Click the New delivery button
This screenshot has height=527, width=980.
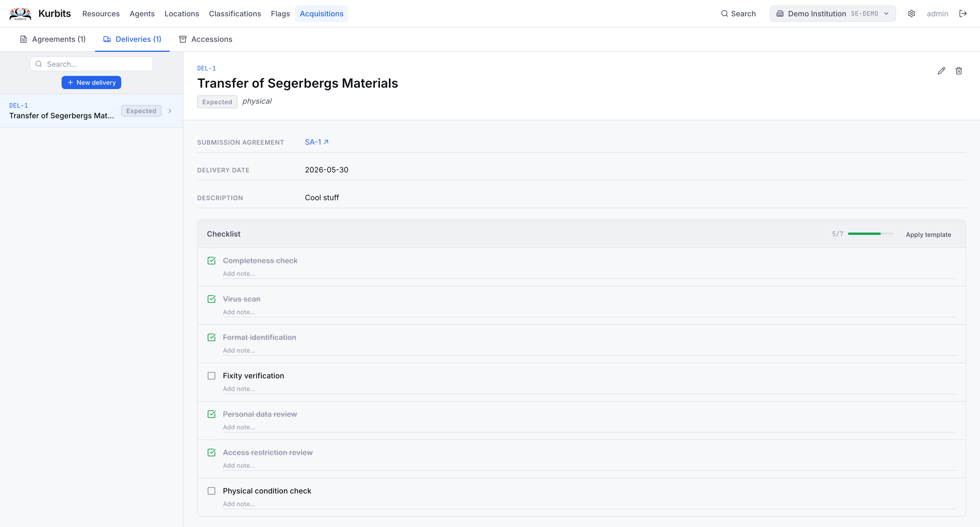pyautogui.click(x=91, y=82)
